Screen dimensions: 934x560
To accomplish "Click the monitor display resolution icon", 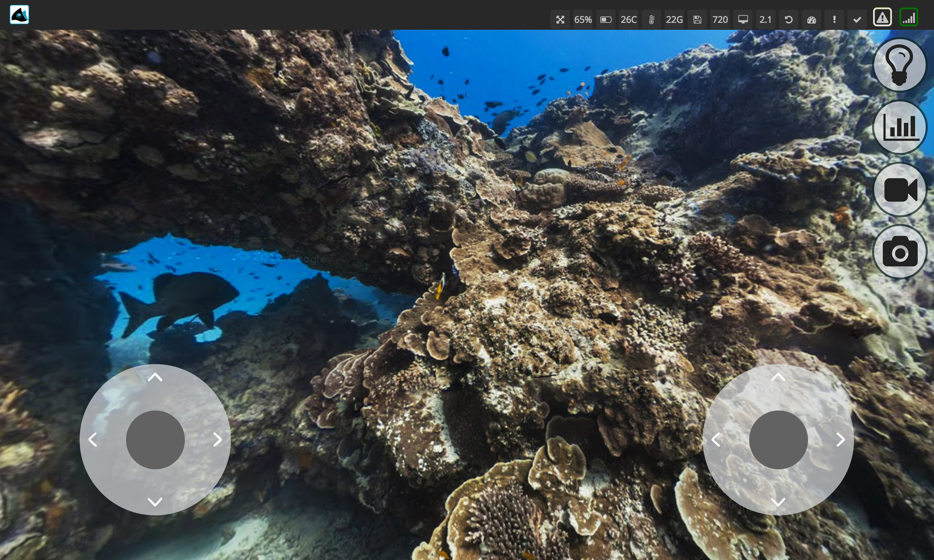I will point(743,19).
